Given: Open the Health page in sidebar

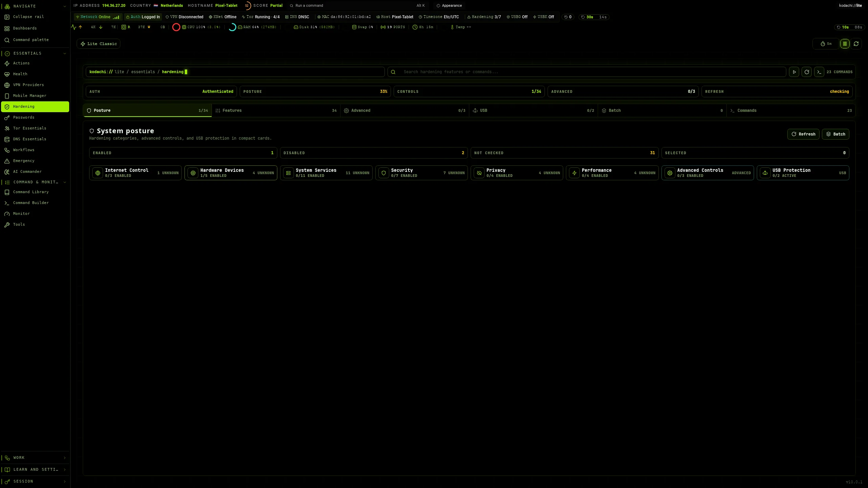Looking at the screenshot, I should [35, 74].
